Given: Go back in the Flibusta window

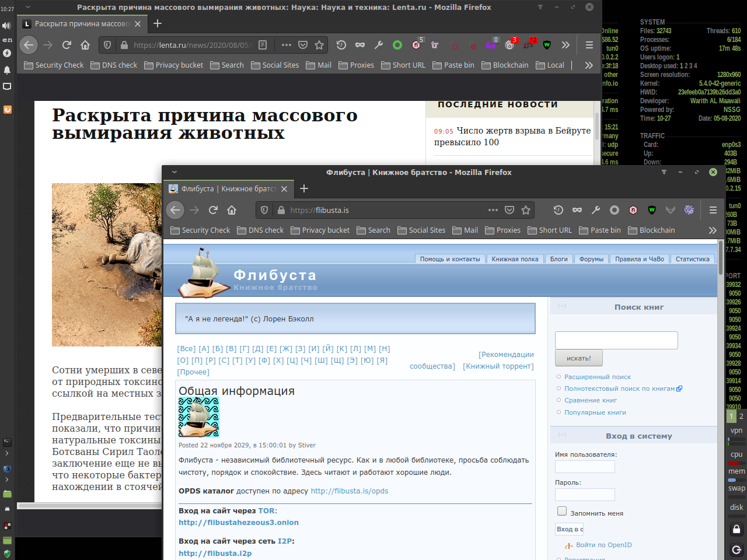Looking at the screenshot, I should (x=176, y=210).
